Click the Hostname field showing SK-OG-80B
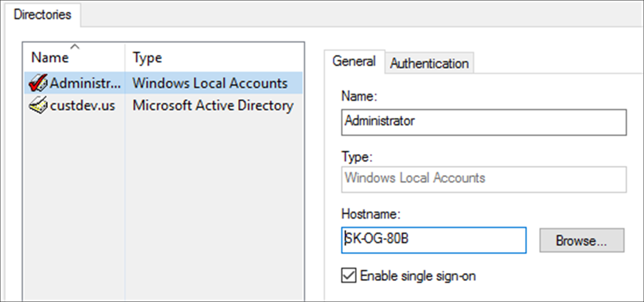This screenshot has height=302, width=644. (434, 240)
